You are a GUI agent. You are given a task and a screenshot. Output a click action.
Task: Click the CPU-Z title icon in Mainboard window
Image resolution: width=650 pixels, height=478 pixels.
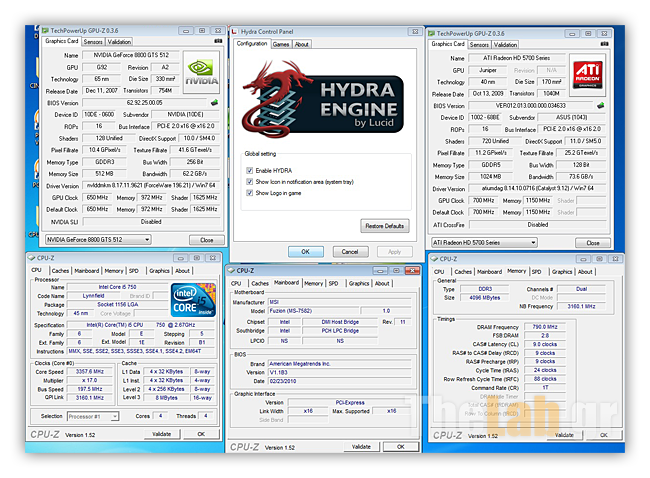pos(231,271)
